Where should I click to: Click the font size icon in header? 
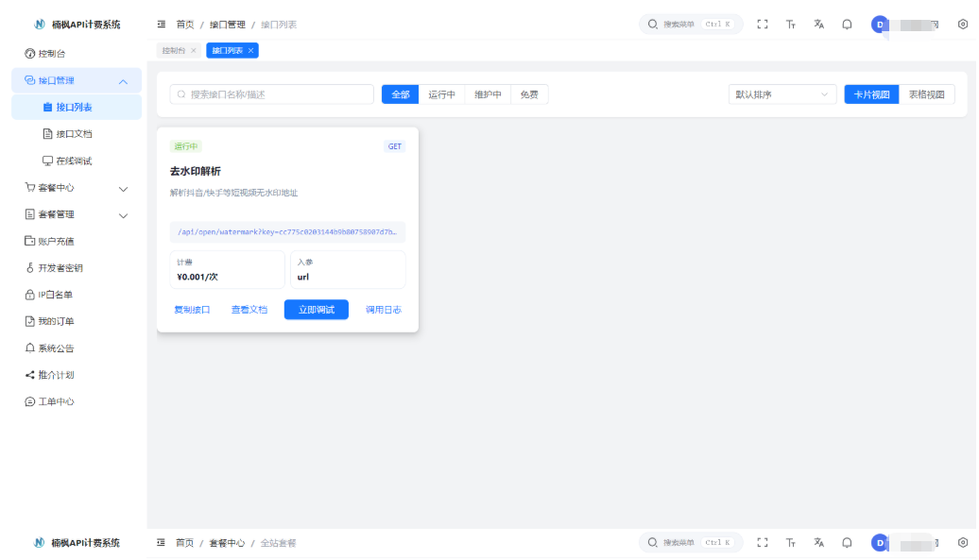(791, 25)
